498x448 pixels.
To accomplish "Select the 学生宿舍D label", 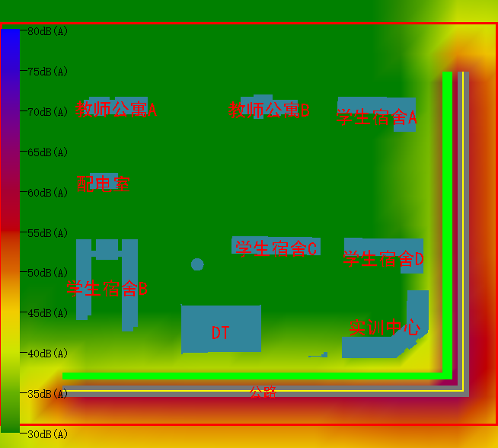I will (382, 259).
